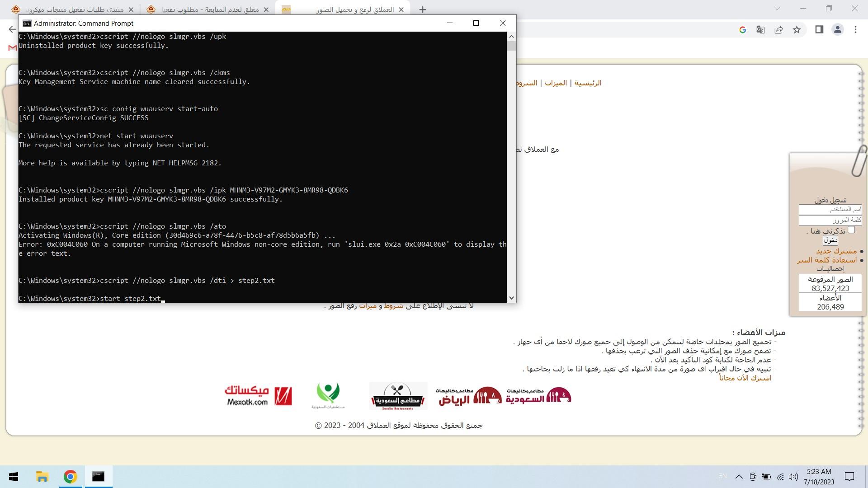Open the مطاعم وكافيهات الرياض banner

pyautogui.click(x=468, y=396)
